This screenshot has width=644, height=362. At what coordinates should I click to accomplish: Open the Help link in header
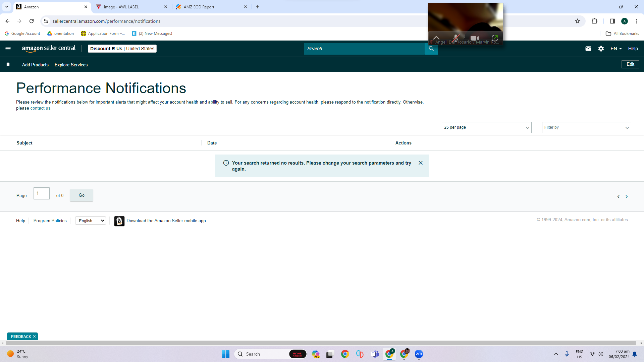tap(633, 49)
